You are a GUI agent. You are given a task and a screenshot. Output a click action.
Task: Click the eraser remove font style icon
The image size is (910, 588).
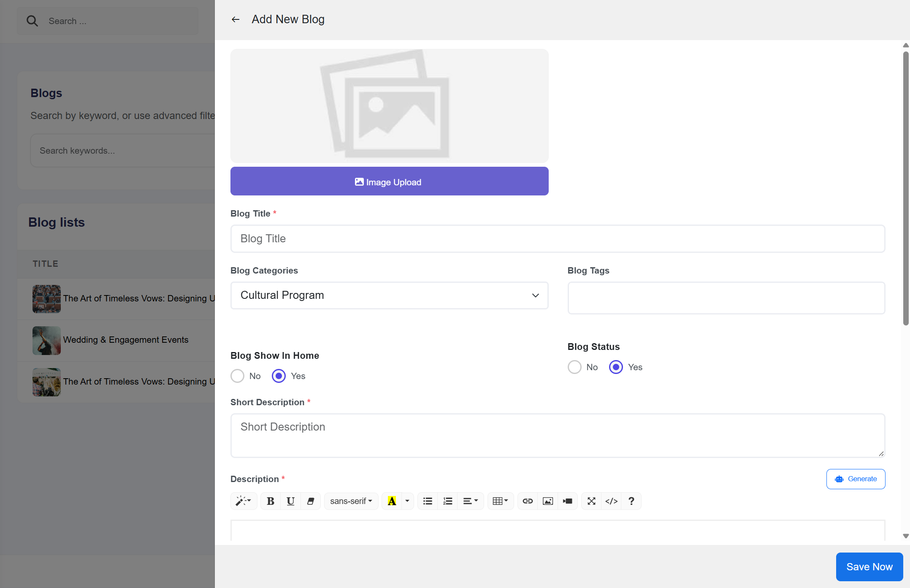311,501
